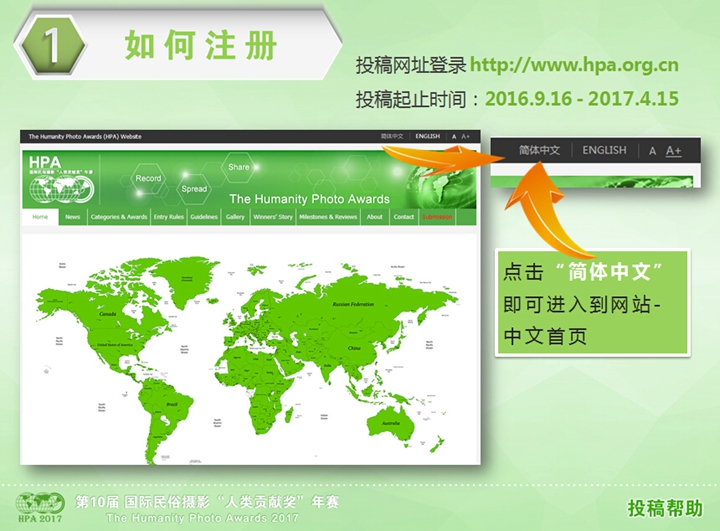Open the Contact menu item
This screenshot has width=720, height=531.
pos(404,217)
